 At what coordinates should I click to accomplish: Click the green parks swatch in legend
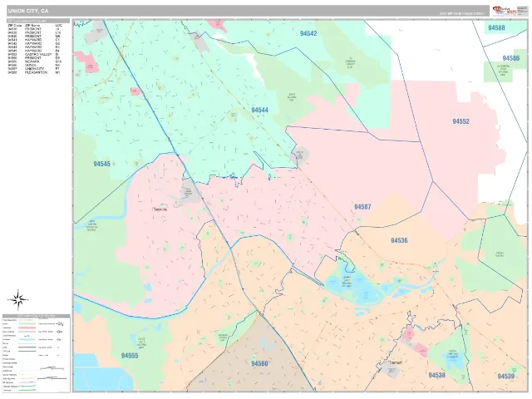click(x=27, y=323)
